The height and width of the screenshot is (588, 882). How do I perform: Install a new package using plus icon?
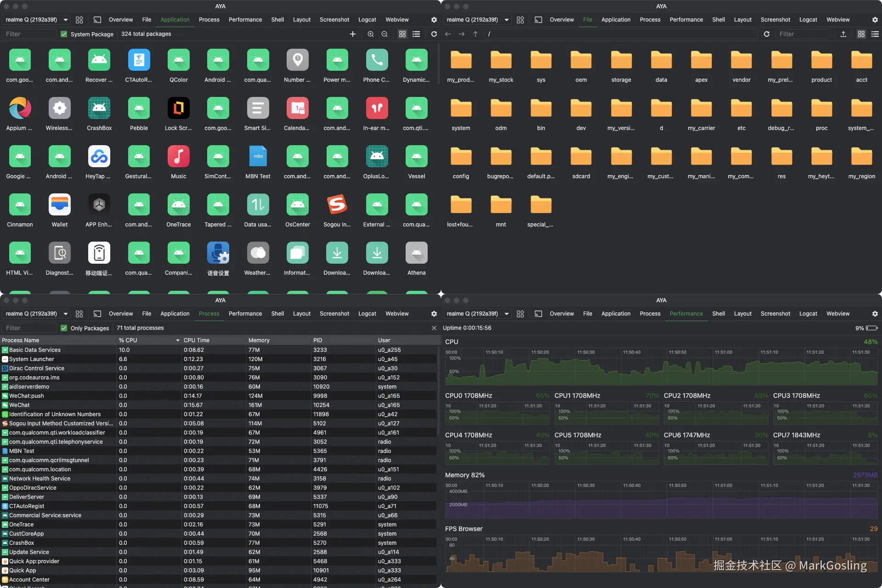[353, 34]
